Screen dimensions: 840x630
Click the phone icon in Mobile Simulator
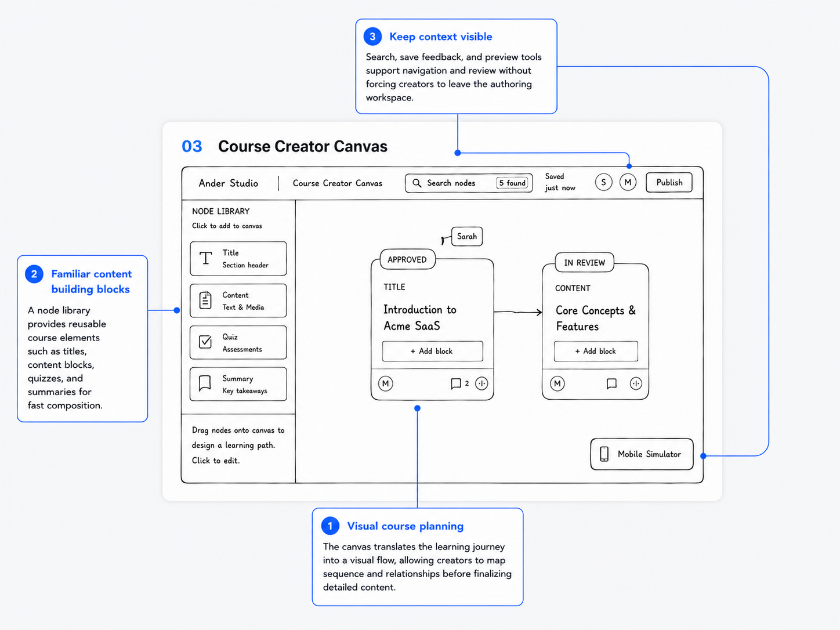pyautogui.click(x=604, y=454)
